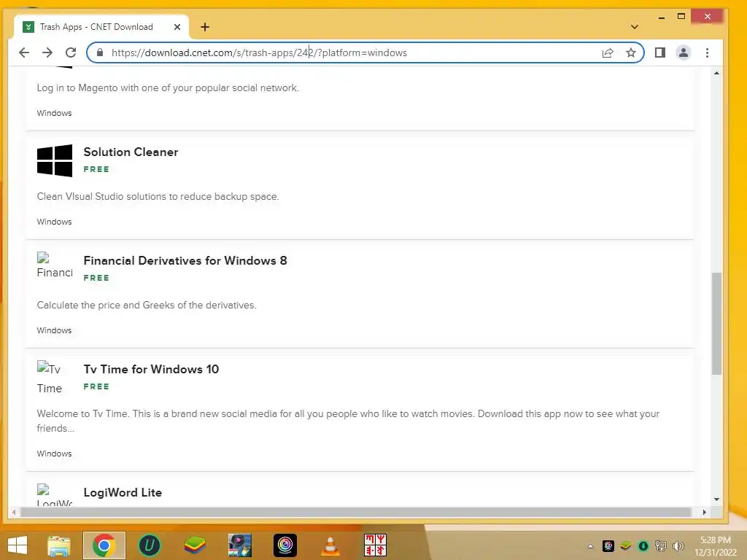Click the broken Financial Derivatives thumbnail image
The width and height of the screenshot is (747, 560).
pyautogui.click(x=55, y=265)
